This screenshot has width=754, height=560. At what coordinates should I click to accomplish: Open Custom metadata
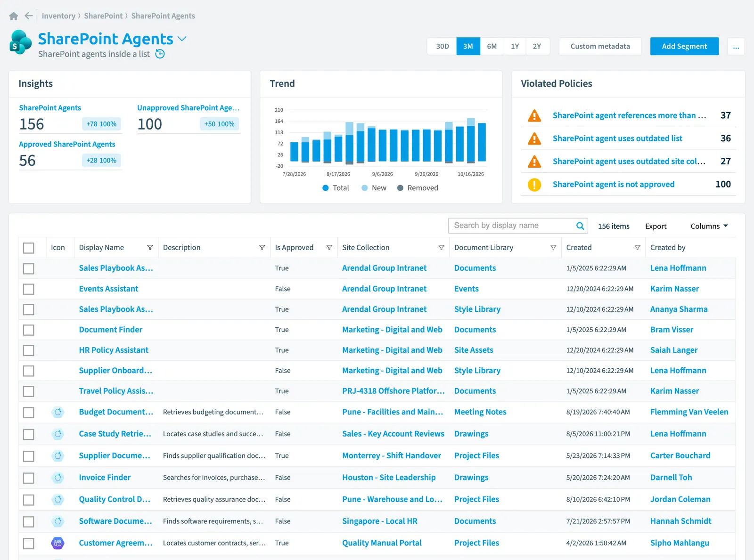point(600,46)
